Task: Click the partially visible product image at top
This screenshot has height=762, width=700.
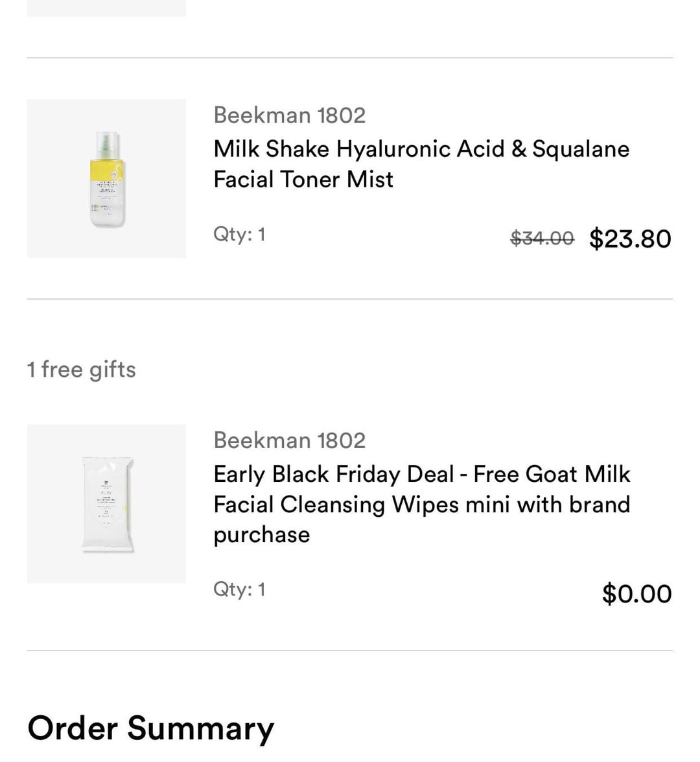Action: (x=106, y=8)
